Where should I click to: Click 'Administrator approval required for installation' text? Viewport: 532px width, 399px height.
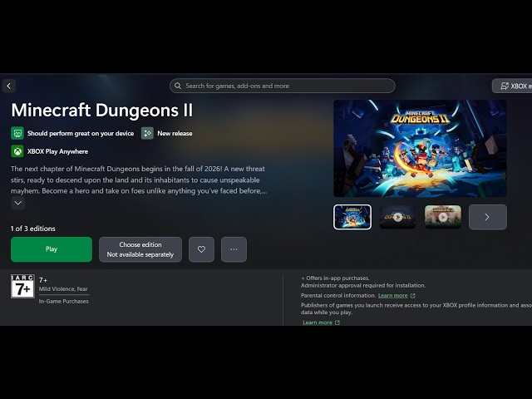coord(363,286)
